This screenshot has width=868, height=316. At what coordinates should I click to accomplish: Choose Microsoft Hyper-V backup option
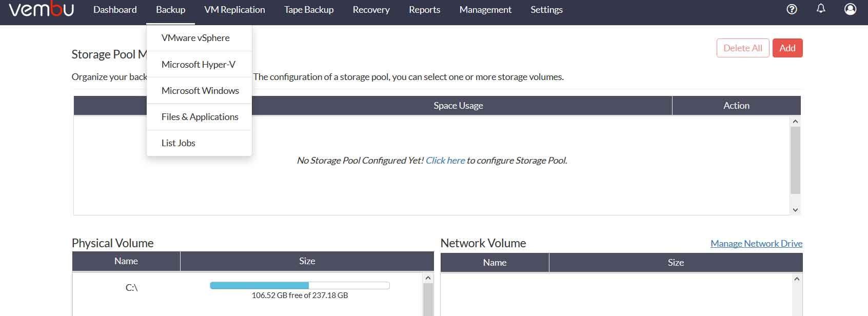click(199, 64)
